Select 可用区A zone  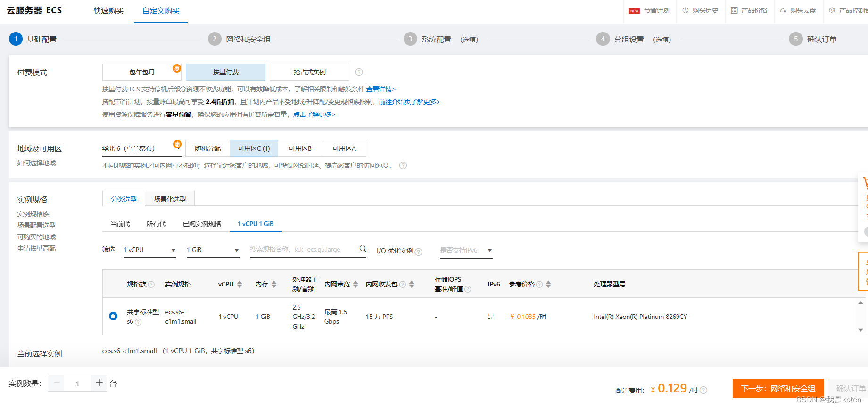point(344,148)
